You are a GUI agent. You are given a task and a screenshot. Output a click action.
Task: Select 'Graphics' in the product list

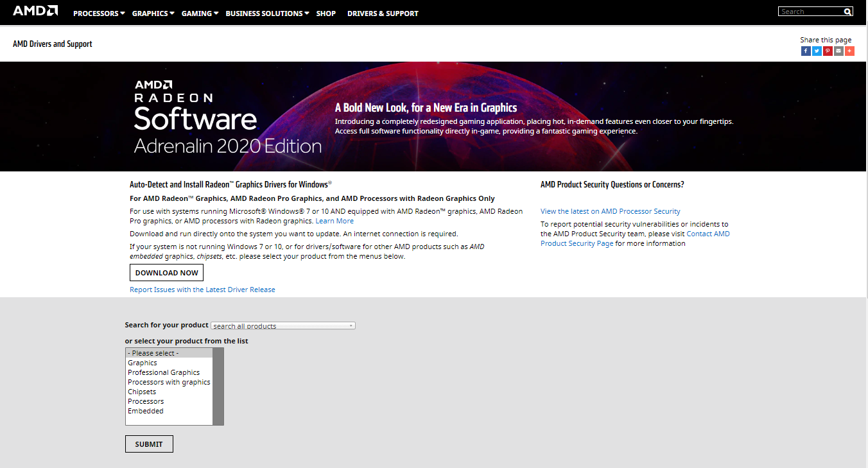169,363
